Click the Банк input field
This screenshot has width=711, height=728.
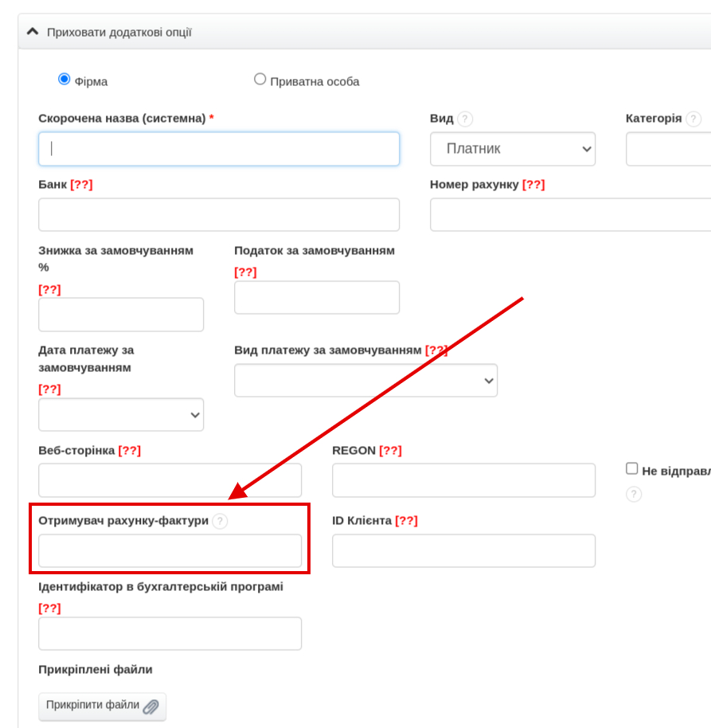[219, 215]
